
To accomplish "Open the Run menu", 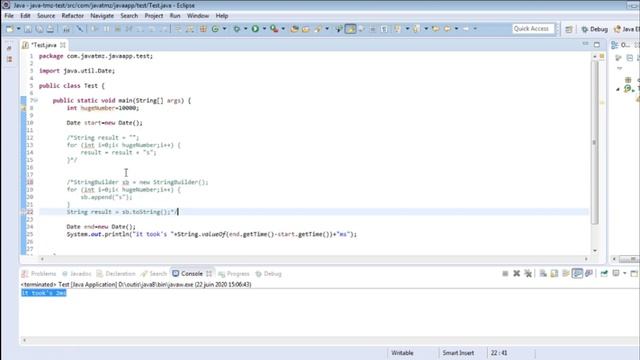I will 175,16.
